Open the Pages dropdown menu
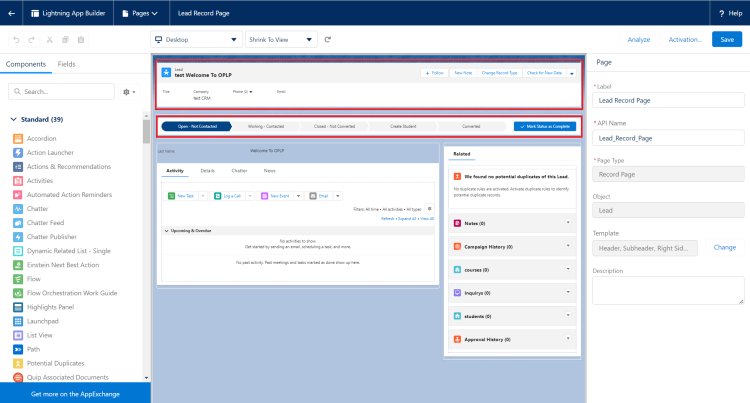The image size is (750, 403). pos(138,13)
